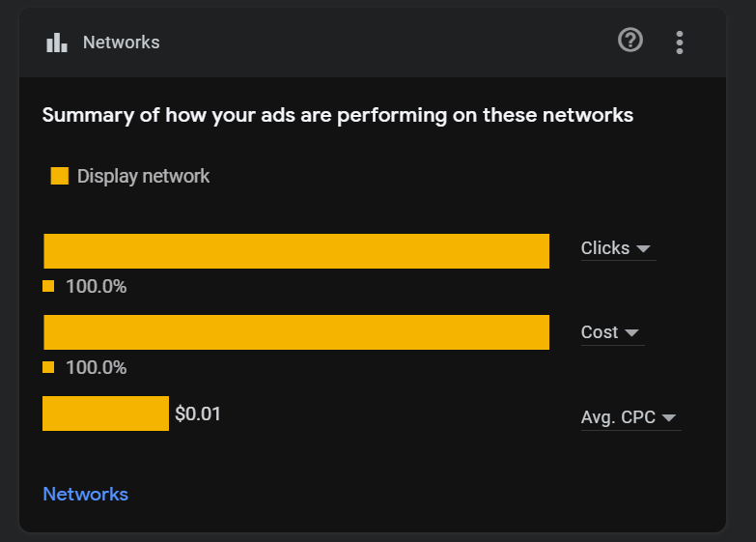
Task: Follow the blue Networks link at bottom
Action: coord(85,495)
